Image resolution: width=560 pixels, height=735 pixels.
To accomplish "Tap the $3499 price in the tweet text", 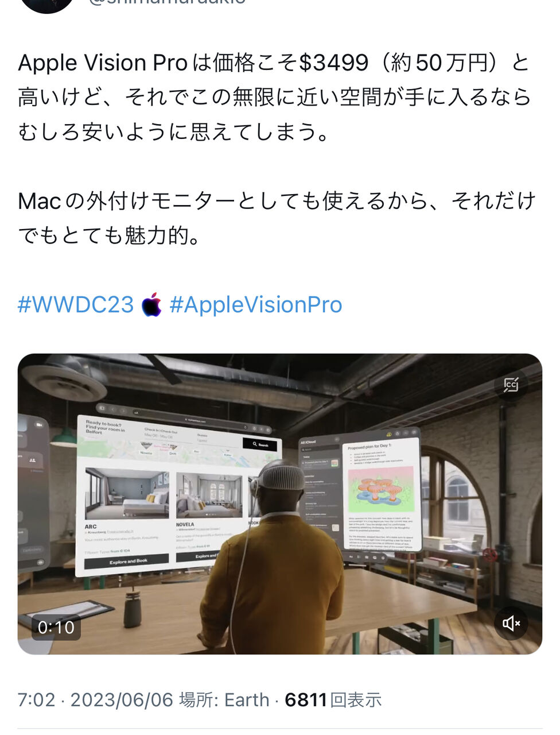I will (x=334, y=63).
